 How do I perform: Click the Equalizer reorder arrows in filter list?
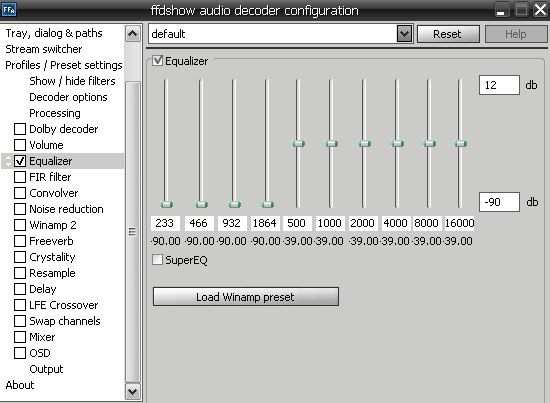tap(8, 161)
